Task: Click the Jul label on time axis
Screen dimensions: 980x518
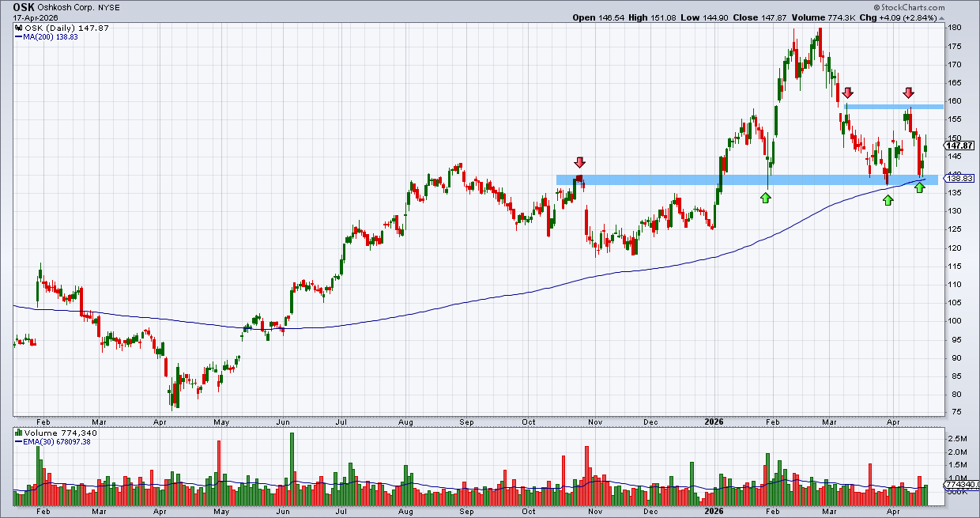Action: click(343, 422)
